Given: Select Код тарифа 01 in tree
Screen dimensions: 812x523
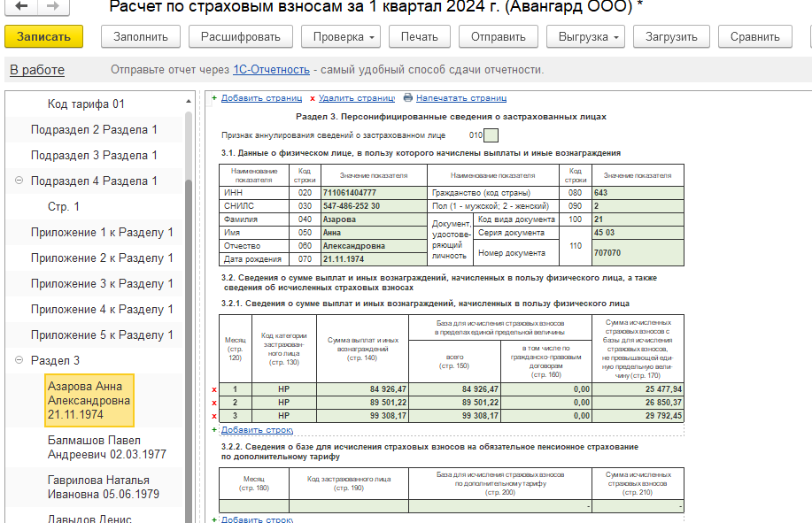Looking at the screenshot, I should pos(86,104).
